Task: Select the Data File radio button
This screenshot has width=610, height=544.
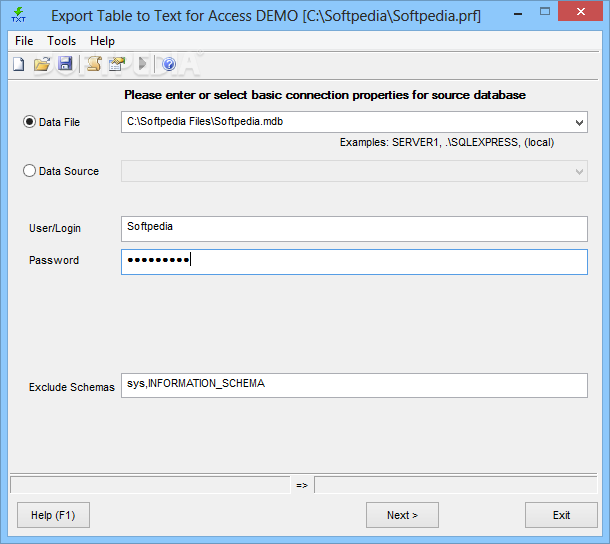Action: click(x=29, y=122)
